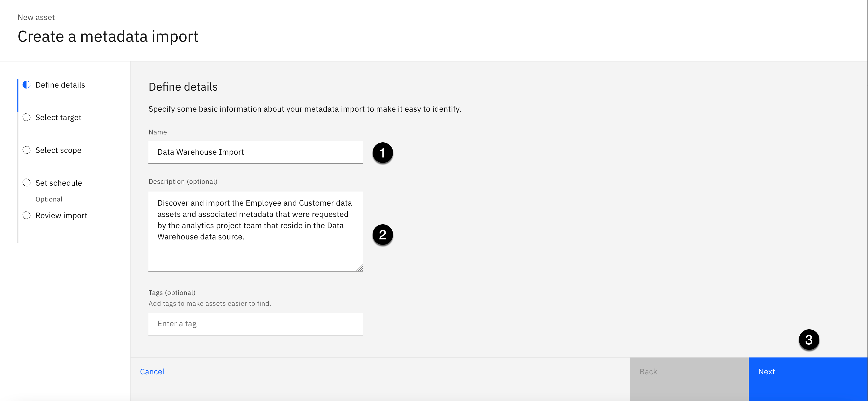This screenshot has height=401, width=868.
Task: Select the Review import step label
Action: pyautogui.click(x=61, y=216)
